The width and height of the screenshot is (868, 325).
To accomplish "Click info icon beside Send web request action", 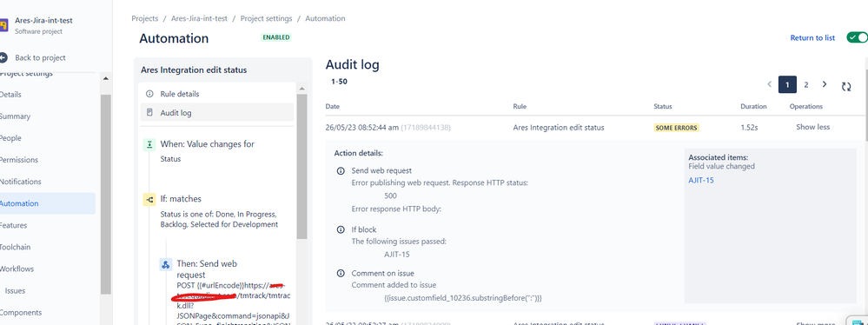I will [341, 171].
